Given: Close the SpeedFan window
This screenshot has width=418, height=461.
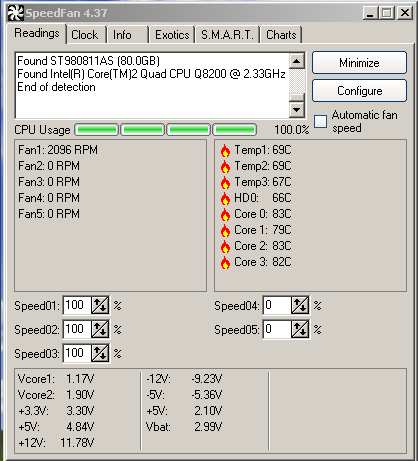Looking at the screenshot, I should [x=405, y=13].
